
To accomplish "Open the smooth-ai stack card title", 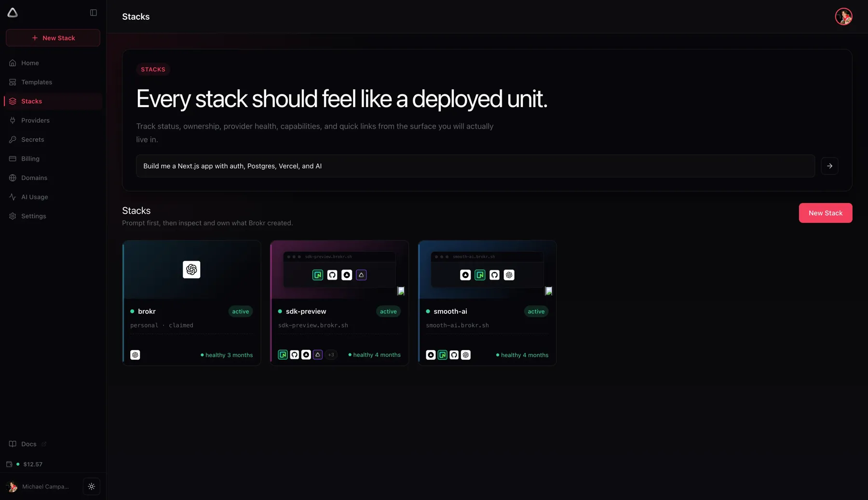I will click(450, 311).
